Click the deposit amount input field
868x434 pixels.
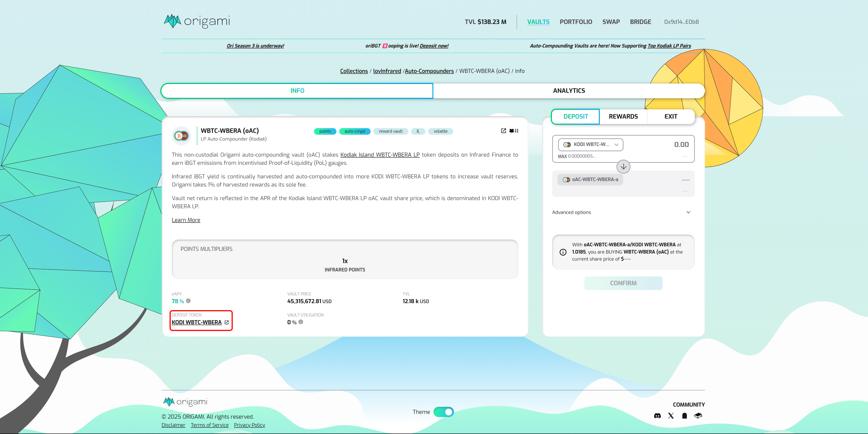pyautogui.click(x=660, y=145)
